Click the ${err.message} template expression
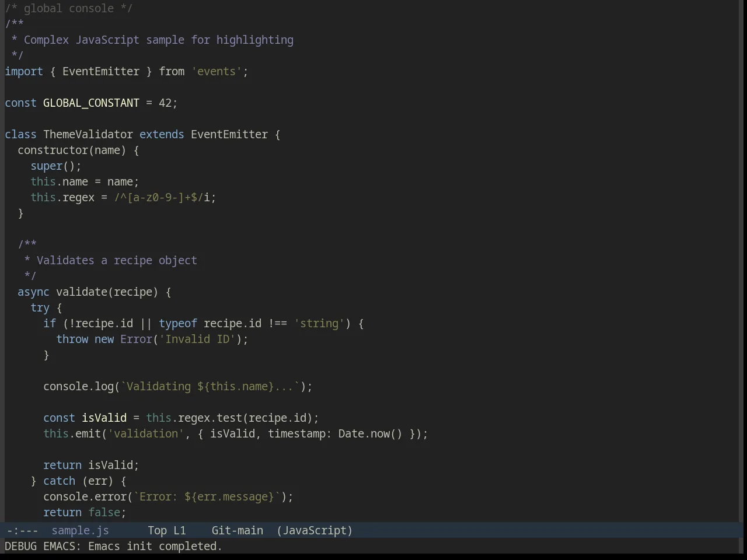This screenshot has width=747, height=560. (x=229, y=496)
